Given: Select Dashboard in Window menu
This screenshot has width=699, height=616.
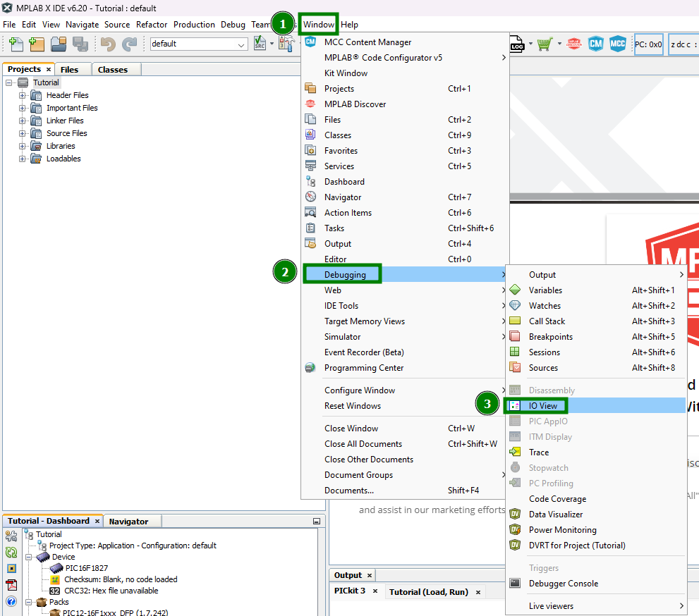Looking at the screenshot, I should click(x=405, y=182).
